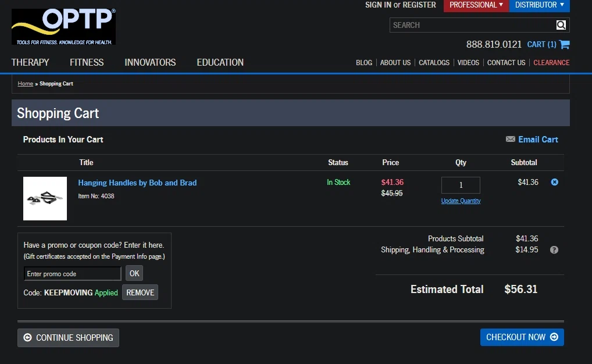The image size is (592, 364).
Task: Open the Education menu
Action: tap(220, 62)
